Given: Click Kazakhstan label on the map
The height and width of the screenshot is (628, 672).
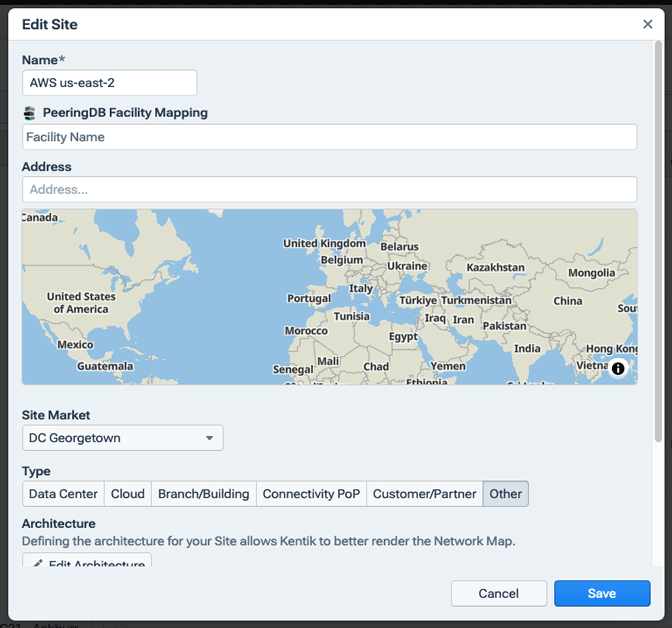Looking at the screenshot, I should click(x=495, y=267).
